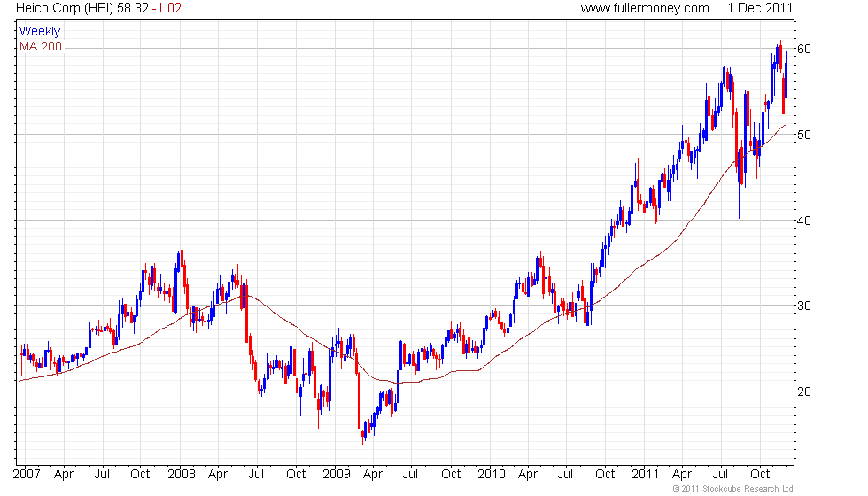Click the Apr label following 2008

pyautogui.click(x=218, y=475)
